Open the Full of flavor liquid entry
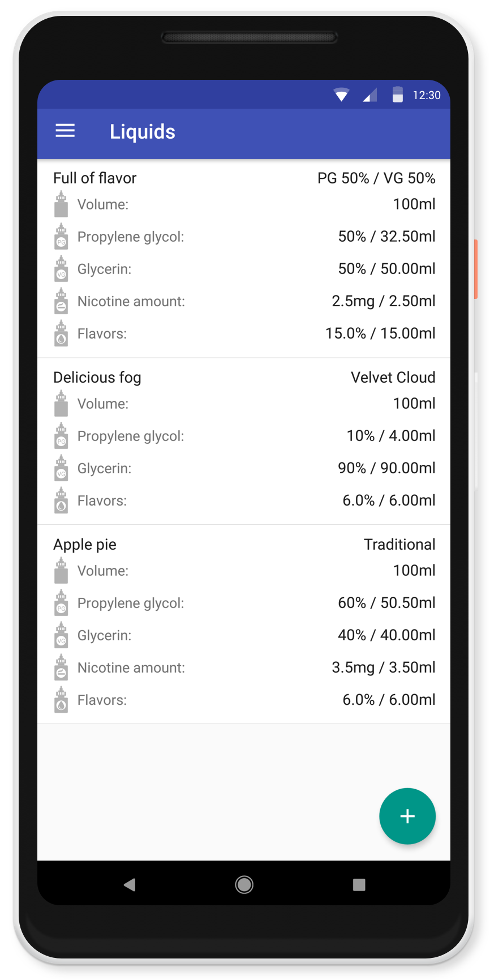 pos(244,259)
